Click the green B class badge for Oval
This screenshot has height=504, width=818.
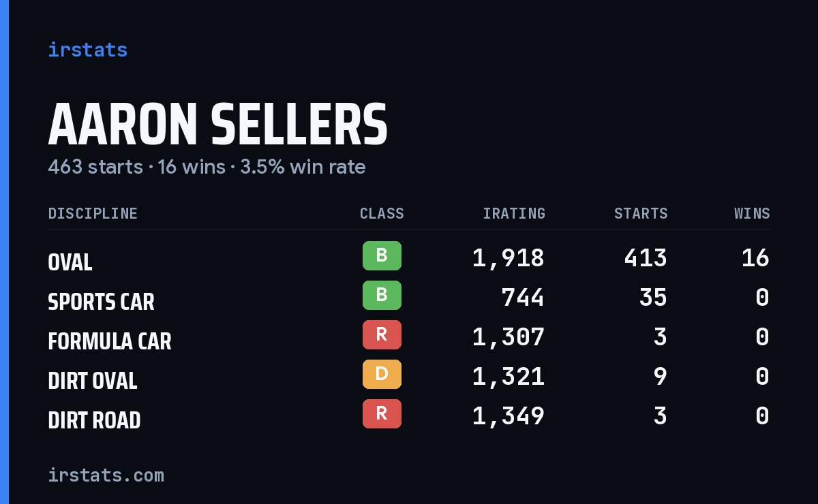point(382,255)
